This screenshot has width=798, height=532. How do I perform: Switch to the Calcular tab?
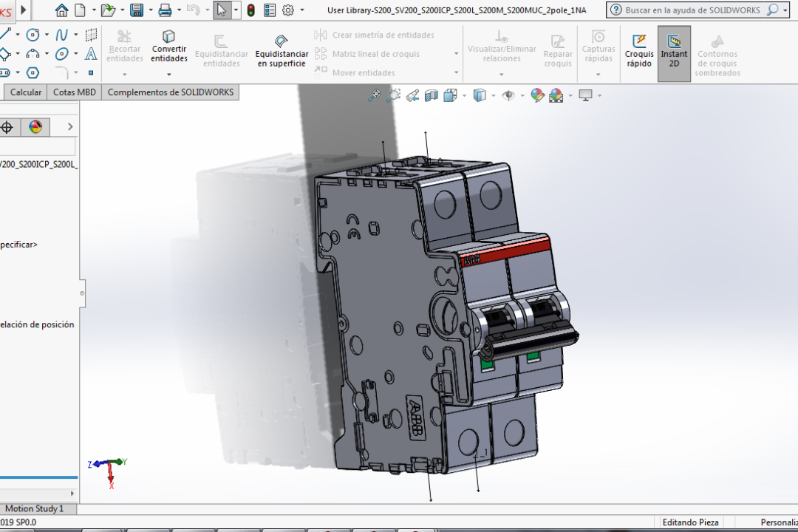pyautogui.click(x=26, y=92)
